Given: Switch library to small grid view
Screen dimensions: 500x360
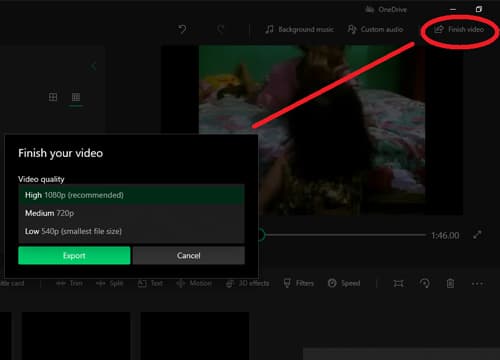Looking at the screenshot, I should click(x=76, y=97).
